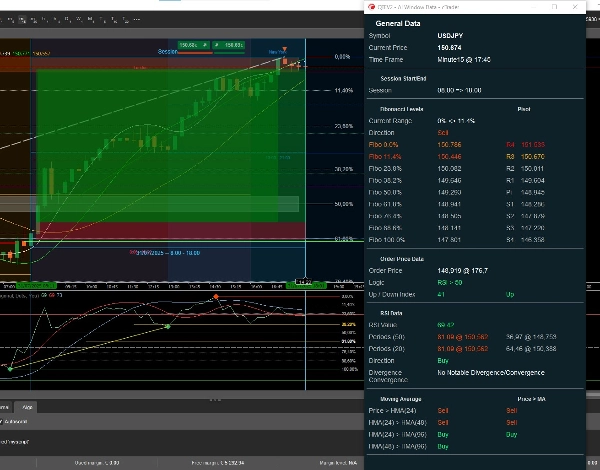Click the right 150.63 quick trade button
The height and width of the screenshot is (470, 600).
(x=233, y=45)
